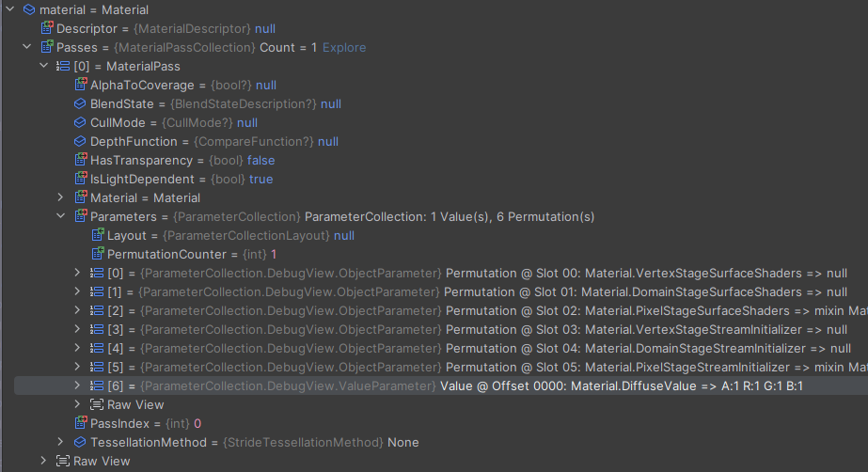Click the AlphaToCoverage field icon
This screenshot has height=472, width=868.
click(80, 85)
